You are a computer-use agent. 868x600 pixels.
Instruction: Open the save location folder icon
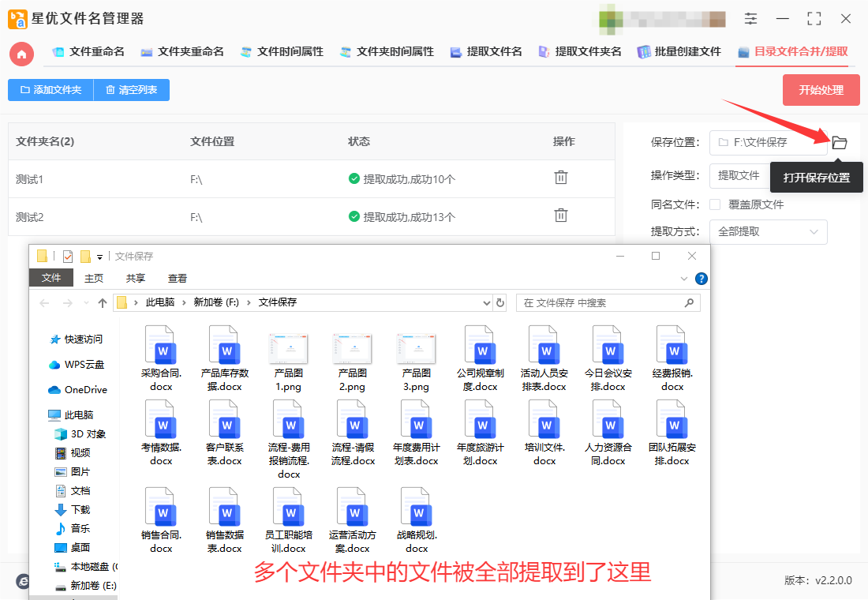tap(840, 143)
